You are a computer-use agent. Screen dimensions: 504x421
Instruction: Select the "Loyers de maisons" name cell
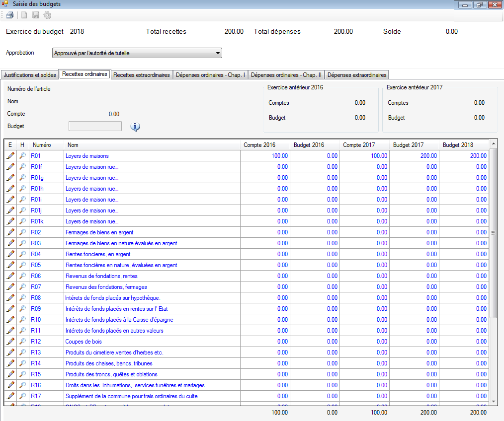pos(152,156)
